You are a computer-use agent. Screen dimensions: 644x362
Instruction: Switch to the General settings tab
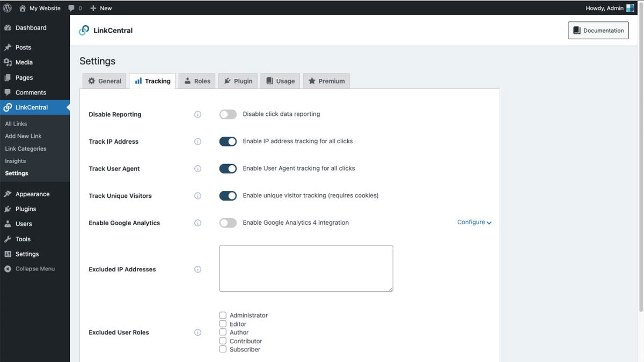click(x=104, y=80)
